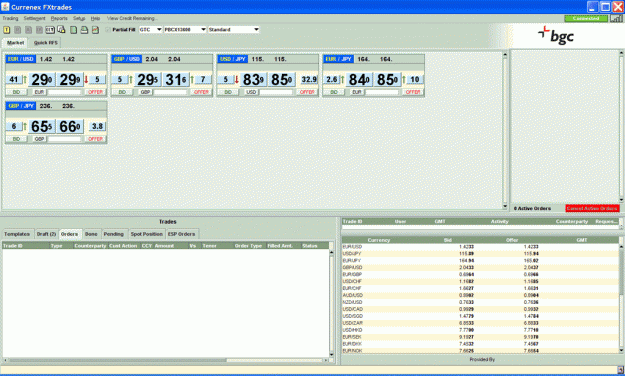The height and width of the screenshot is (376, 625).
Task: Click the OFFER button on GBP/USD tile
Action: point(201,92)
